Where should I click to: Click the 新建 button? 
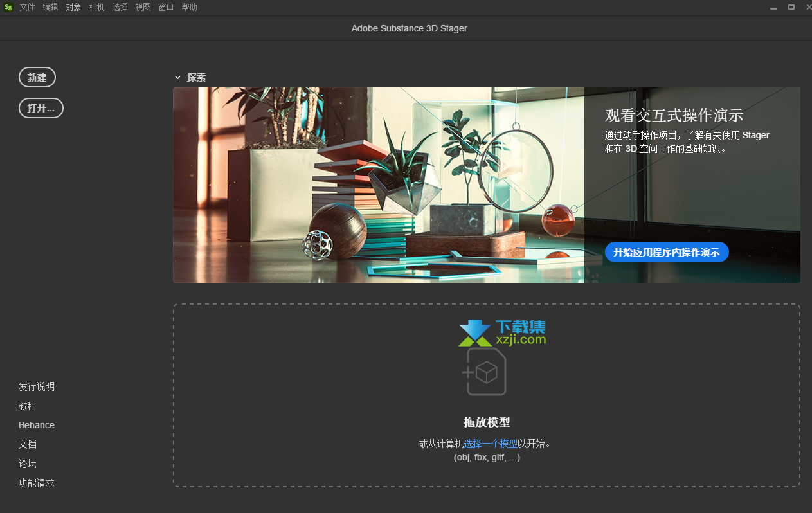37,77
